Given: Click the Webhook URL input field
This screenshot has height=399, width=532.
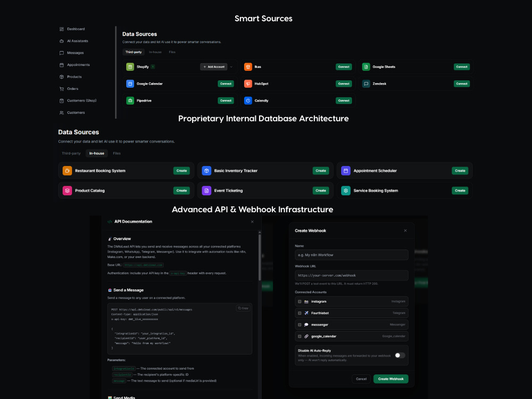Looking at the screenshot, I should pos(352,276).
